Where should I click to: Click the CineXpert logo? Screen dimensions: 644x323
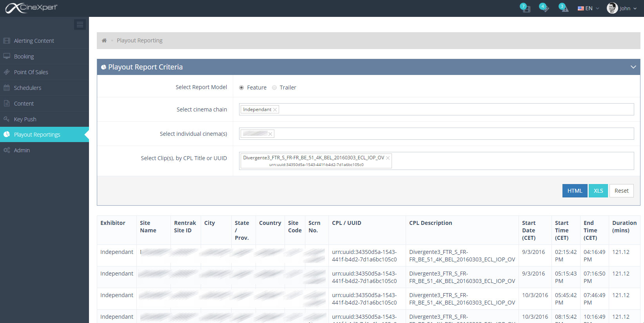31,8
